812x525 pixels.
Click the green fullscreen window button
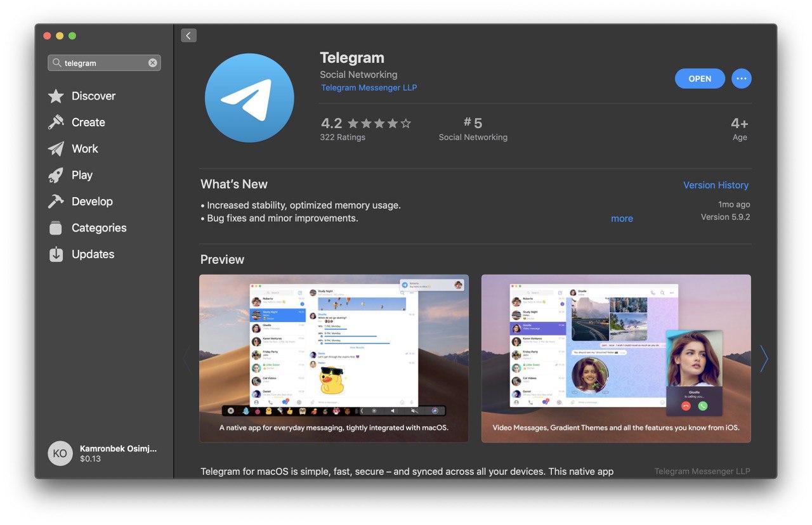pos(72,36)
